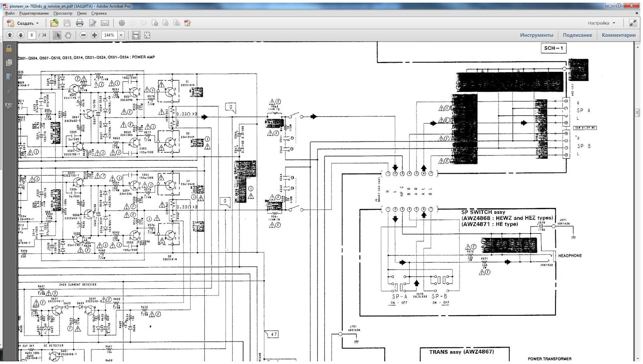
Task: Fit one full page to window icon
Action: [x=147, y=35]
